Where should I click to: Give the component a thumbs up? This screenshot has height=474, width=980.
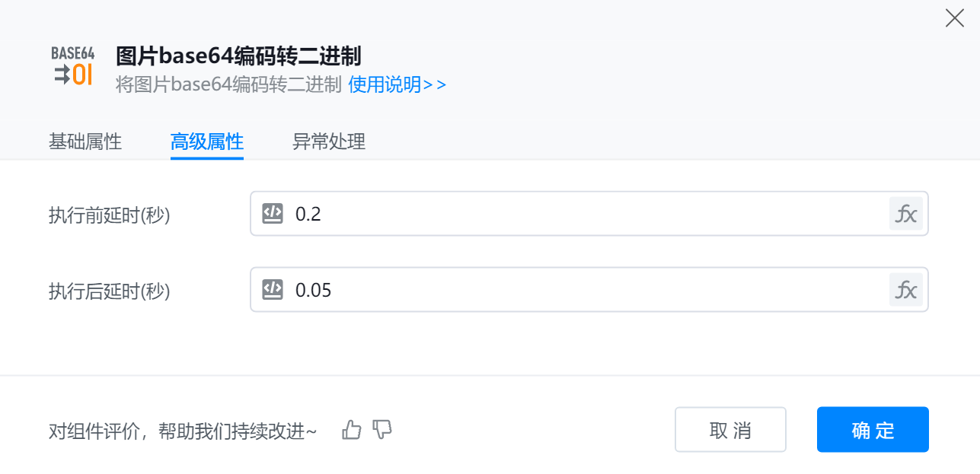coord(352,430)
